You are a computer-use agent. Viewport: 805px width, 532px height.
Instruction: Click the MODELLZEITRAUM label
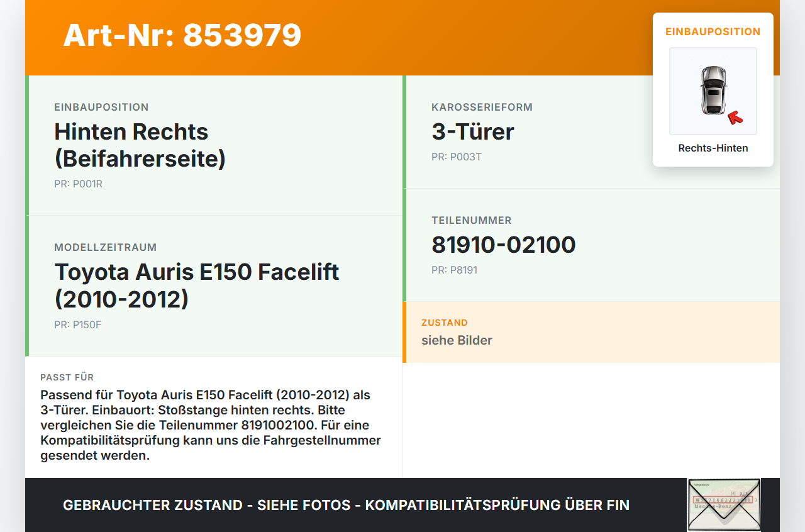point(106,248)
